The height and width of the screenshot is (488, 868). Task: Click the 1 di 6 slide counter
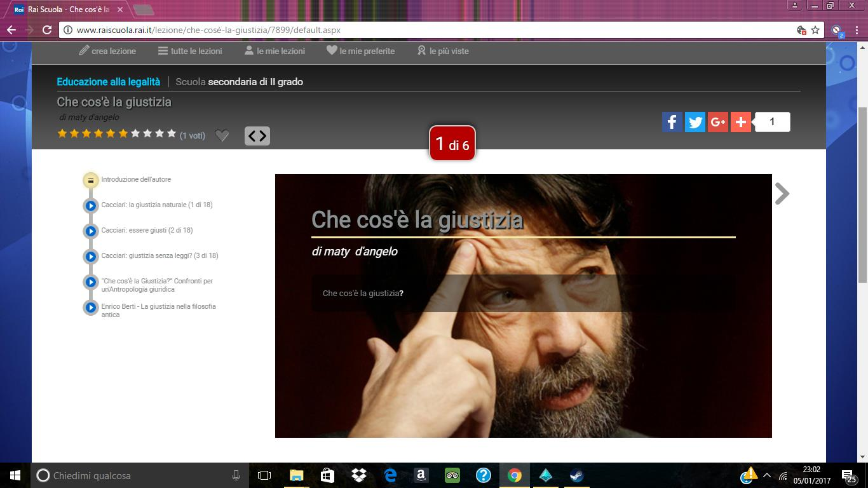click(452, 144)
